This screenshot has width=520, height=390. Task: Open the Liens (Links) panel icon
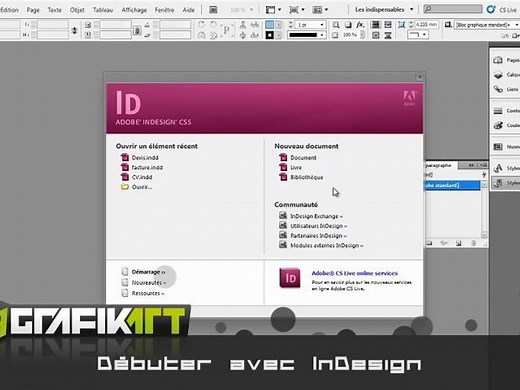point(498,89)
